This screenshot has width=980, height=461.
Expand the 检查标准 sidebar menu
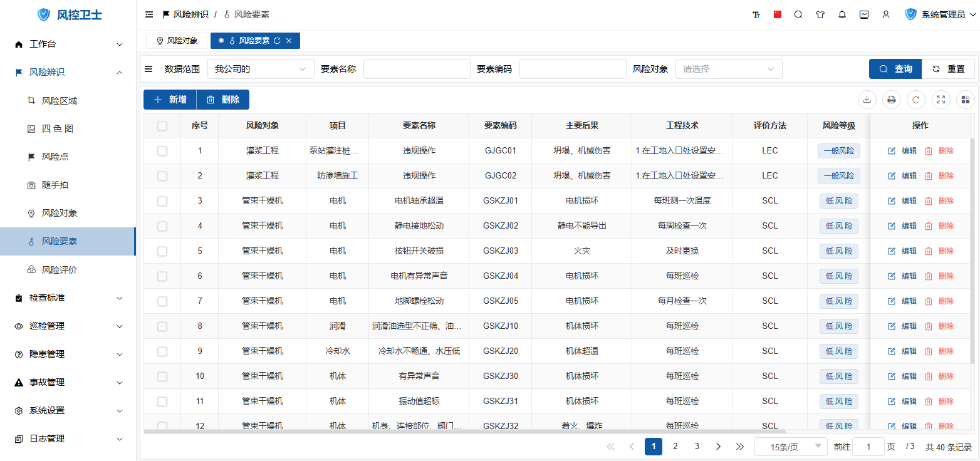pyautogui.click(x=68, y=298)
